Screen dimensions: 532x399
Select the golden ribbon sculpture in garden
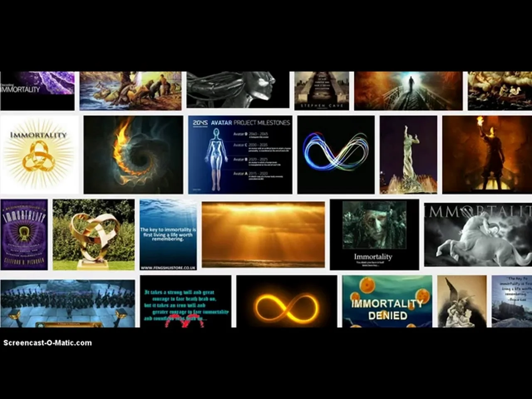coord(94,234)
